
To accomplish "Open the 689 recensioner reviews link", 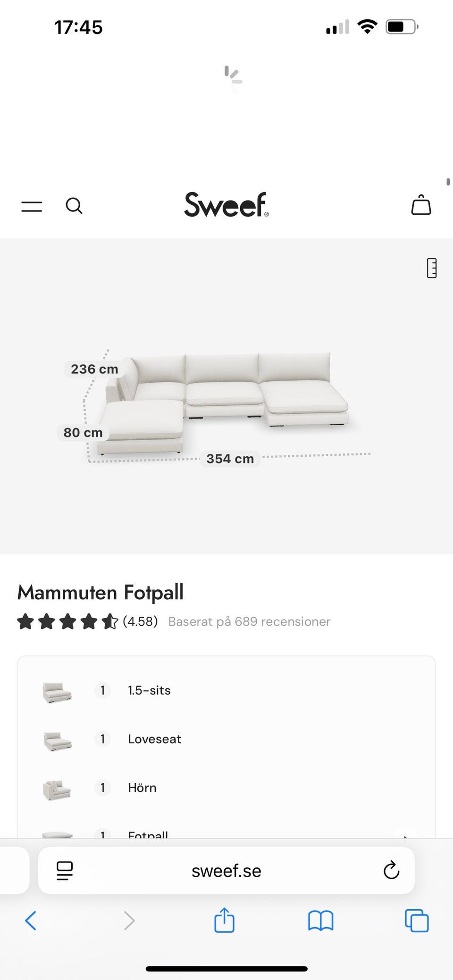I will 249,622.
